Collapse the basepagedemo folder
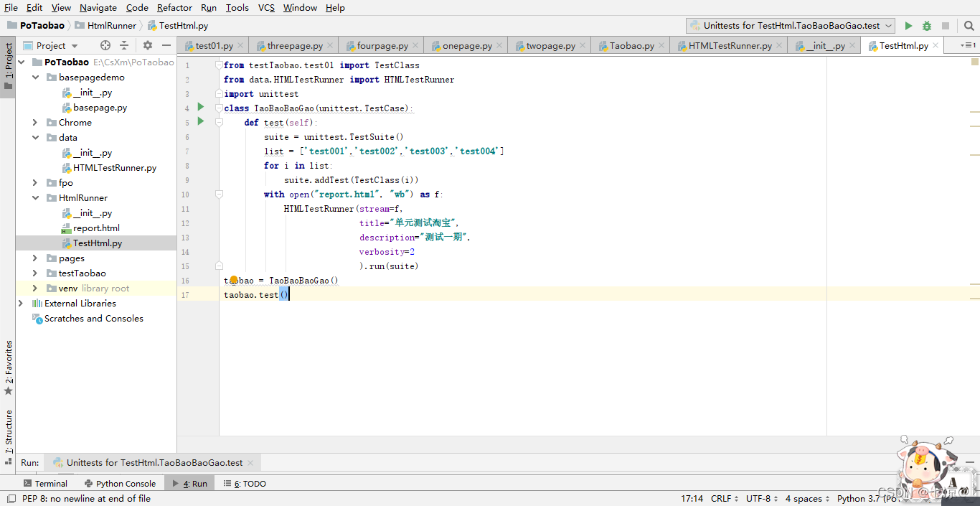 point(35,78)
